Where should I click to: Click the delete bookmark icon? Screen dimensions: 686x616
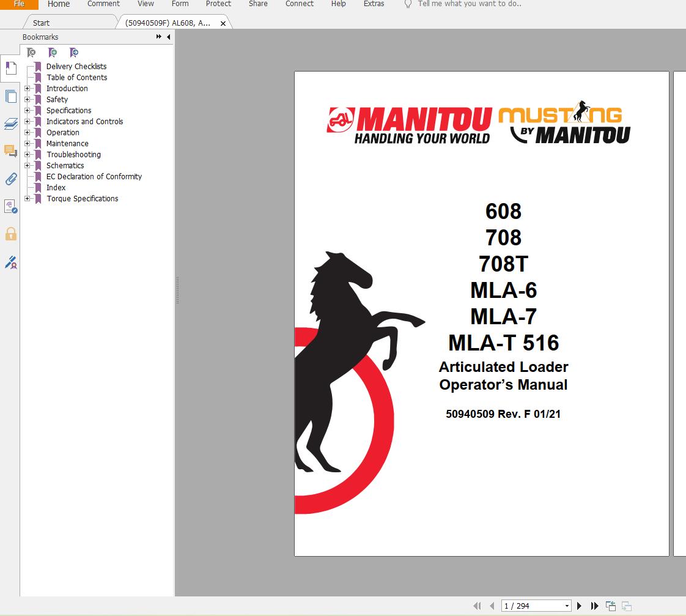tap(31, 53)
